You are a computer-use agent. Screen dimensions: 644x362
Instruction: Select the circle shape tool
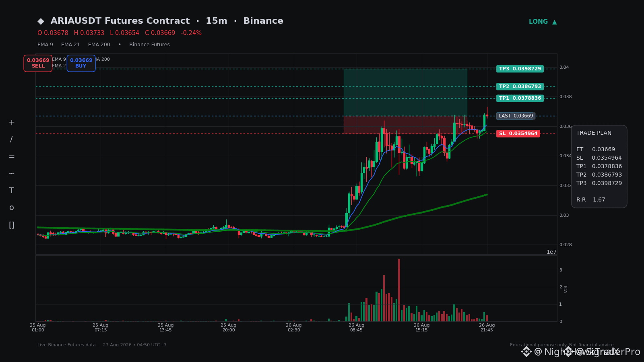click(x=12, y=208)
